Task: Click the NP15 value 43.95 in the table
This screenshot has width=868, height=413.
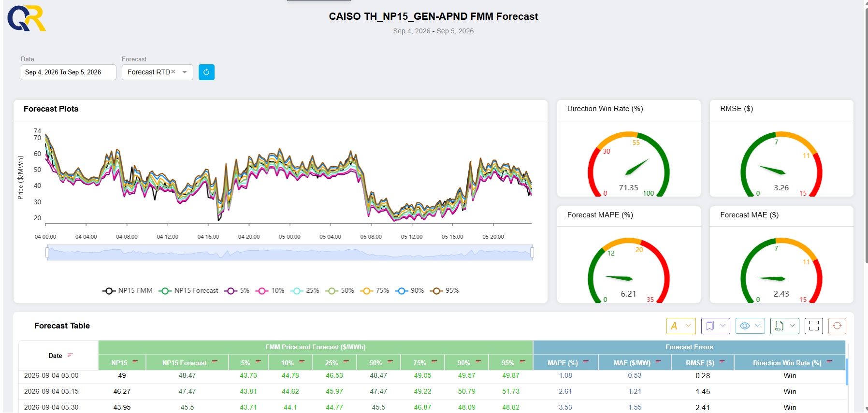Action: pos(122,408)
